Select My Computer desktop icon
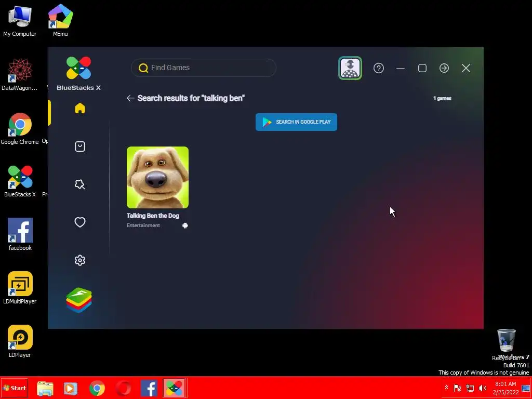 point(20,21)
